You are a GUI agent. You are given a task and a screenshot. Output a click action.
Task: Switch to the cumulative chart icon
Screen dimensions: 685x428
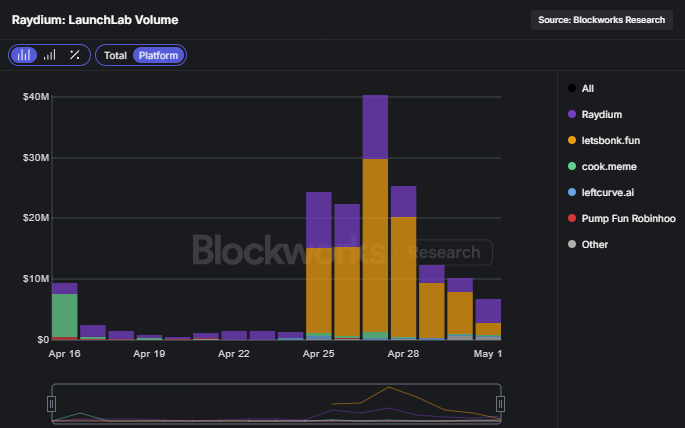pos(49,55)
